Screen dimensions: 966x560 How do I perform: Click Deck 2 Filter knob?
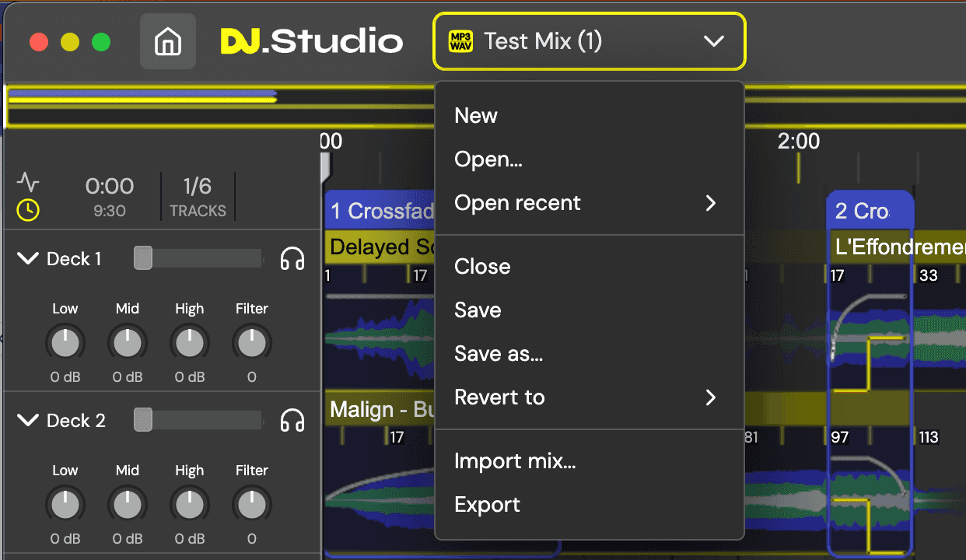252,504
